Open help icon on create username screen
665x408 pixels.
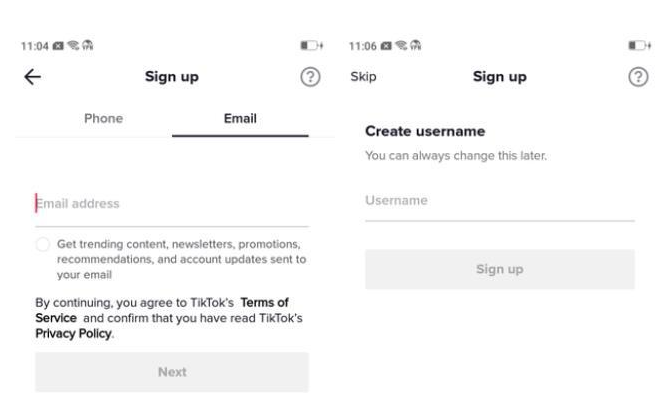pyautogui.click(x=638, y=78)
